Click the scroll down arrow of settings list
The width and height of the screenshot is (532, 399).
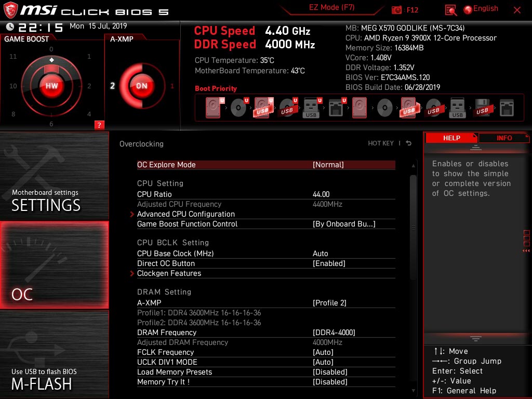pos(413,391)
